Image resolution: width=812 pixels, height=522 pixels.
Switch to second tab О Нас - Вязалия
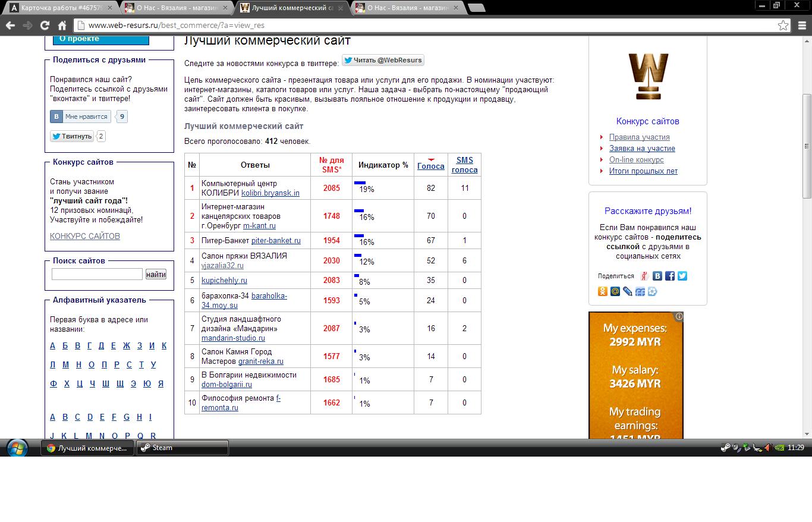point(177,8)
